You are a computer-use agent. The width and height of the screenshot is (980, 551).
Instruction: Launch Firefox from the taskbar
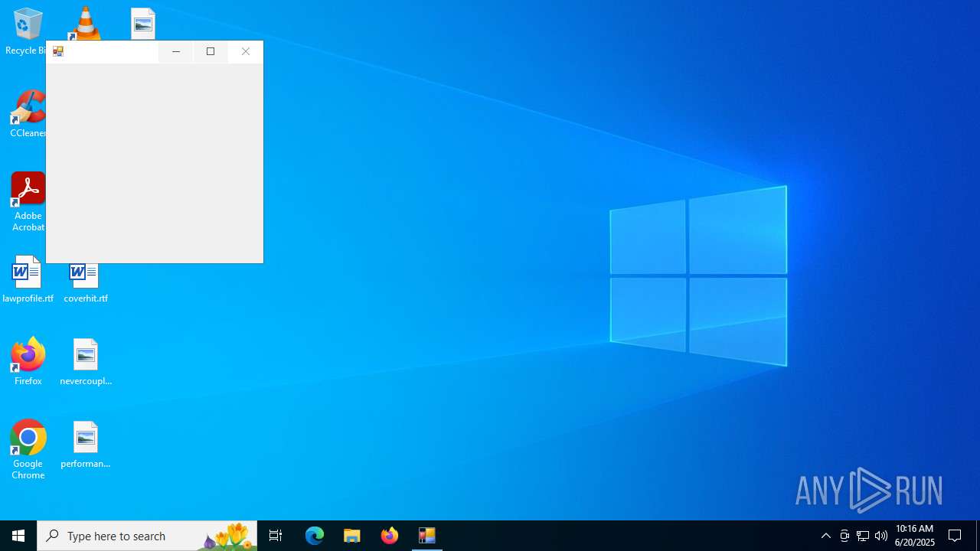pyautogui.click(x=390, y=536)
